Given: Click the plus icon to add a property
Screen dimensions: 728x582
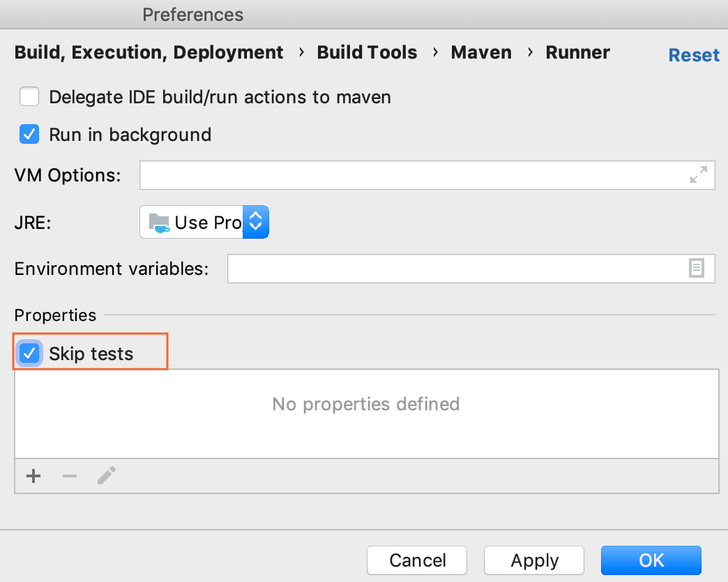Looking at the screenshot, I should (x=33, y=476).
